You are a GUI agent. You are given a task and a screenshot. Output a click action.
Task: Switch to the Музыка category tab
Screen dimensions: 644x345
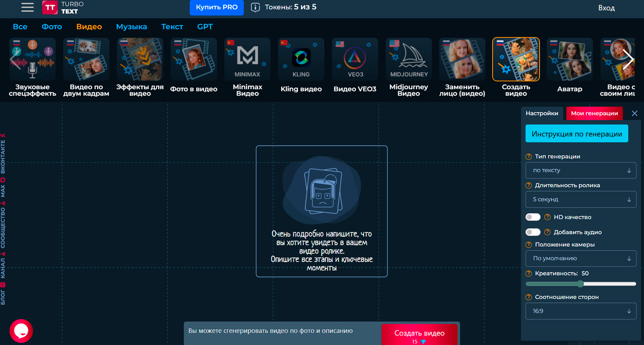pyautogui.click(x=131, y=27)
